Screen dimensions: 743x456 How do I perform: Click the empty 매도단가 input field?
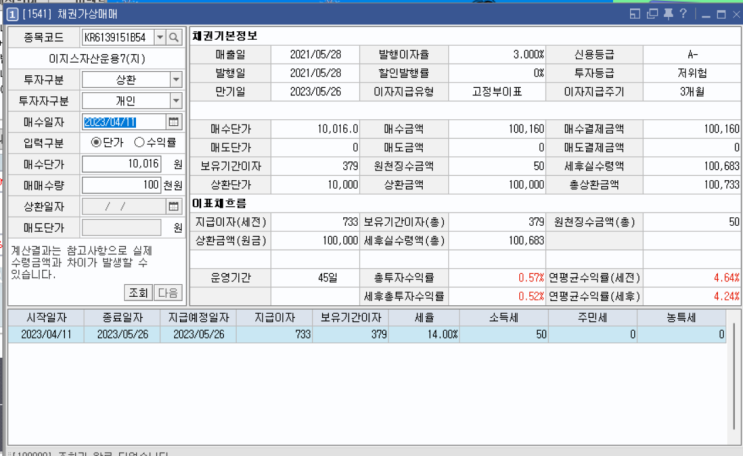click(x=121, y=228)
